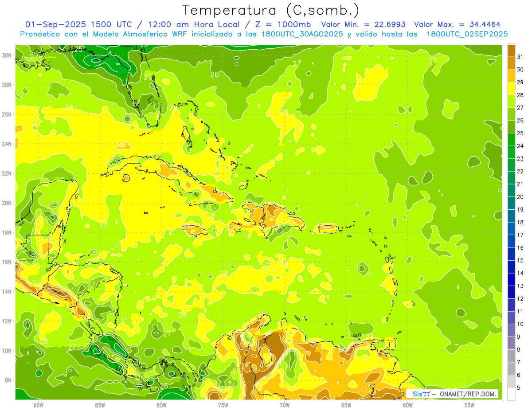532x411 pixels.
Task: Click the "18N" latitude axis label
Action: (7, 232)
